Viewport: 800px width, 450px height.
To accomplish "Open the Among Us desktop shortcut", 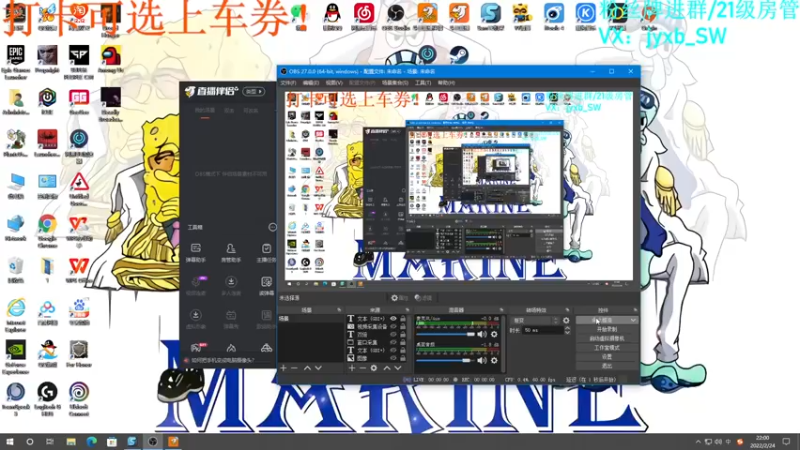I will pyautogui.click(x=111, y=59).
